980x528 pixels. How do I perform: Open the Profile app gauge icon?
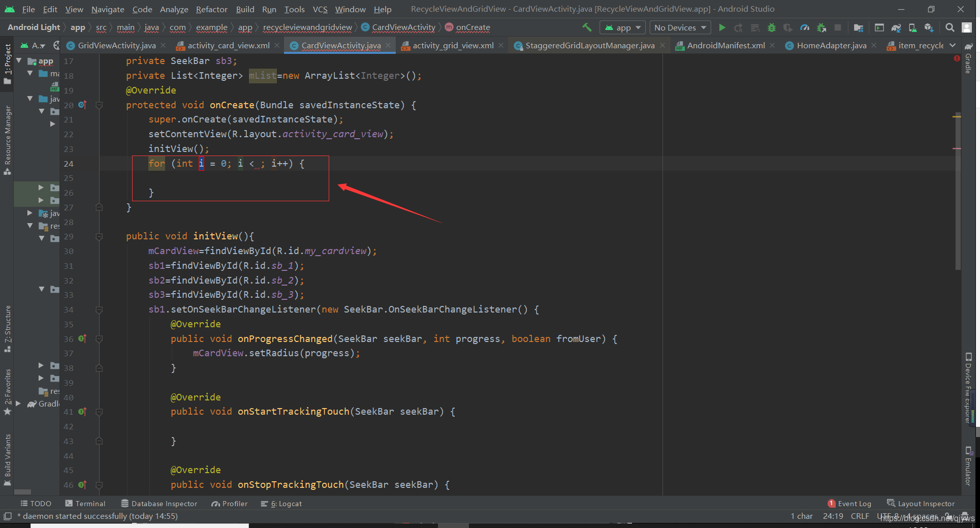[805, 27]
